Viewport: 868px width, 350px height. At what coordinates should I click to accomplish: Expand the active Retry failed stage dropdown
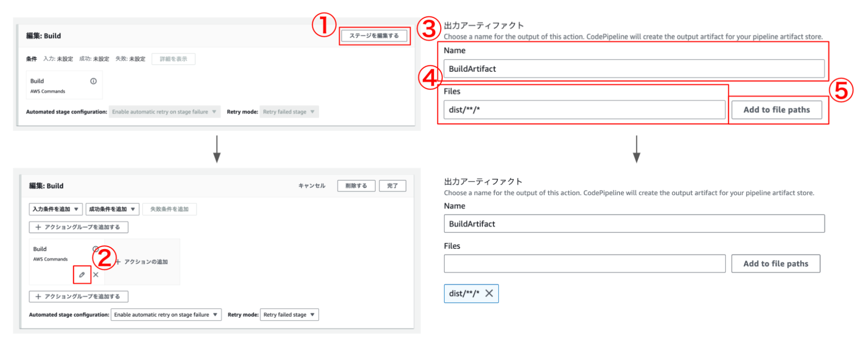point(289,315)
